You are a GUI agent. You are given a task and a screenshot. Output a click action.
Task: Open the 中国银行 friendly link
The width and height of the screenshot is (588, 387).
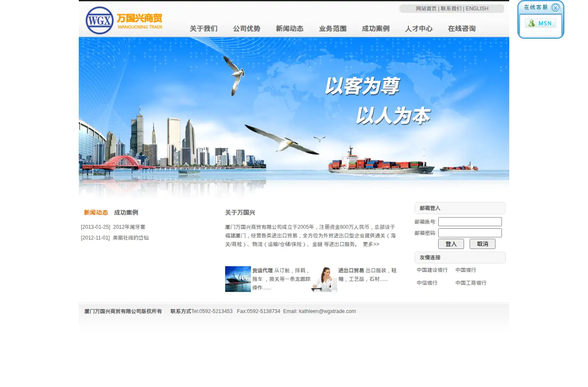[466, 270]
